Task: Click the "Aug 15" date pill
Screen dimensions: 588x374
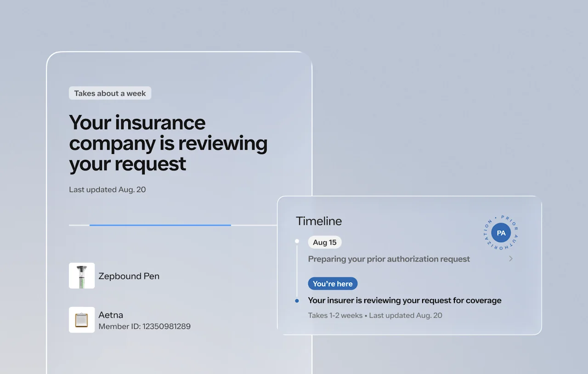Action: click(325, 243)
